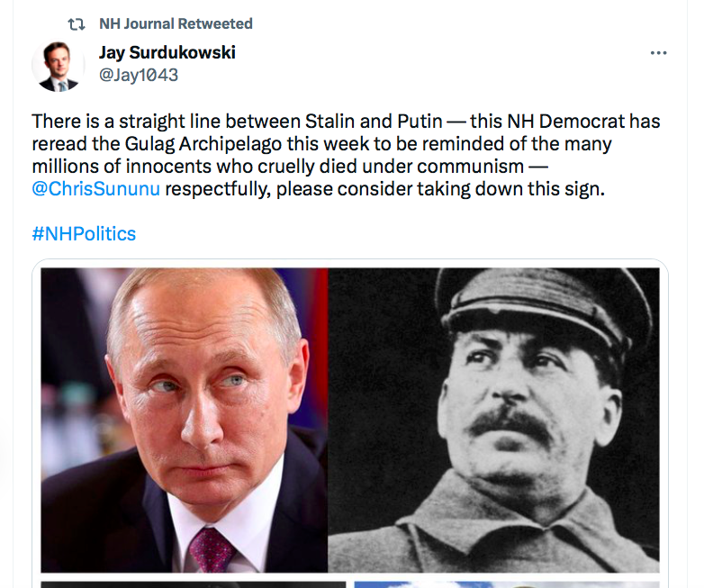Open the partially visible dark image at bottom left

click(193, 583)
